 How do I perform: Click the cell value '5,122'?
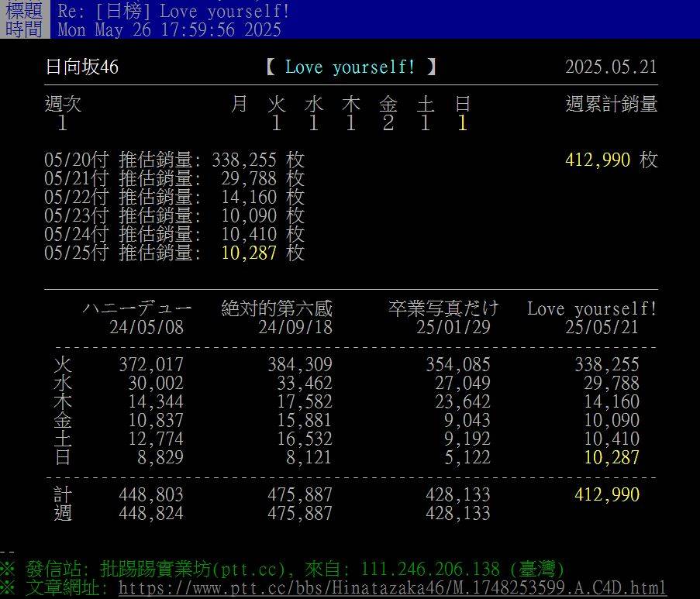[x=467, y=457]
